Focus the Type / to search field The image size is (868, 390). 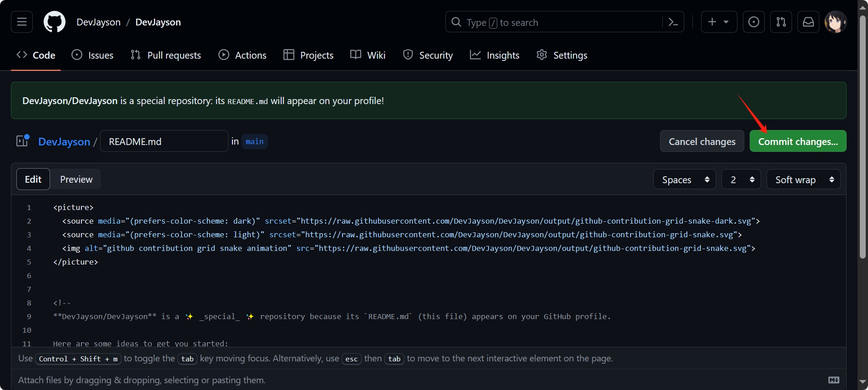tap(564, 22)
